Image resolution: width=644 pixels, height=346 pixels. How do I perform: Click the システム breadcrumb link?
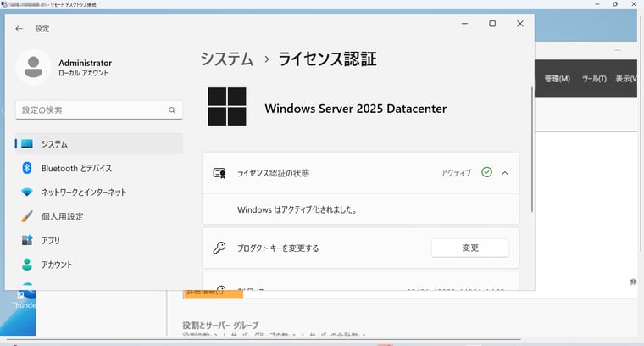(x=227, y=59)
